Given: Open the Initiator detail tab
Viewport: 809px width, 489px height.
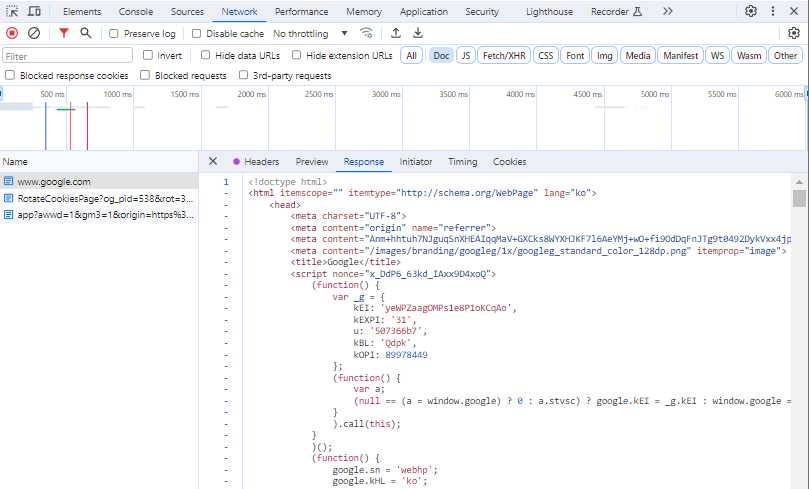Looking at the screenshot, I should tap(415, 161).
